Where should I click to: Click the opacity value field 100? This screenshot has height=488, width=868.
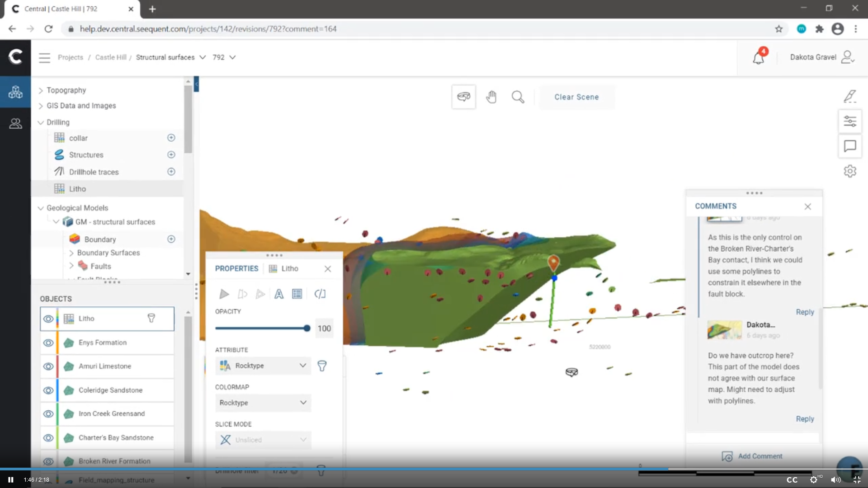pos(324,328)
